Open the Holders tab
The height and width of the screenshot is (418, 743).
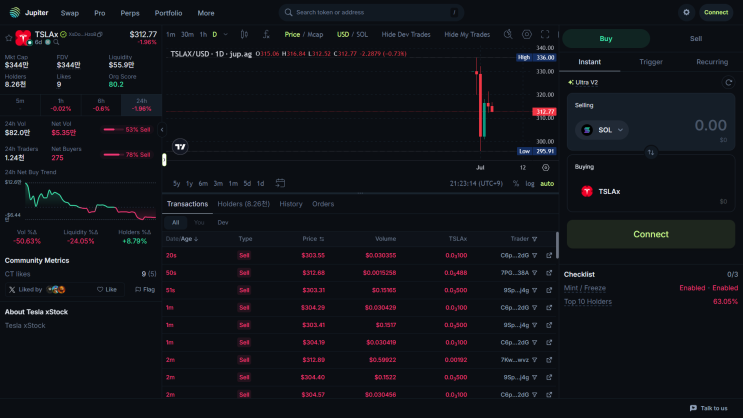click(x=244, y=204)
